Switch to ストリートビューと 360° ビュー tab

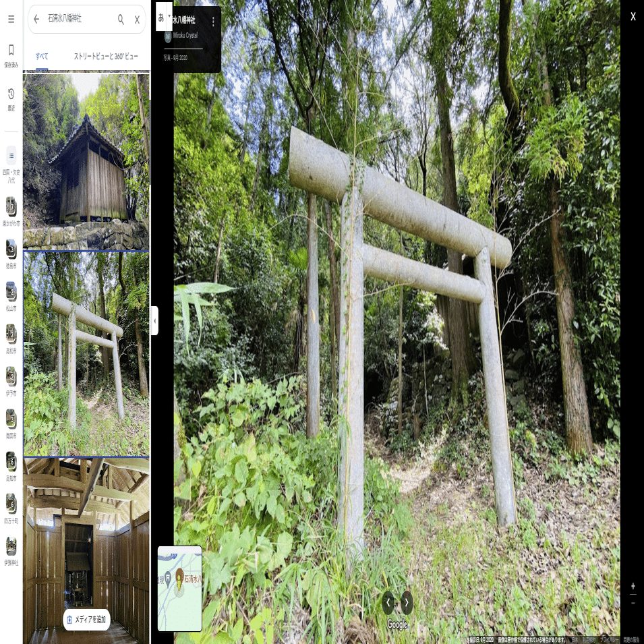(x=106, y=56)
